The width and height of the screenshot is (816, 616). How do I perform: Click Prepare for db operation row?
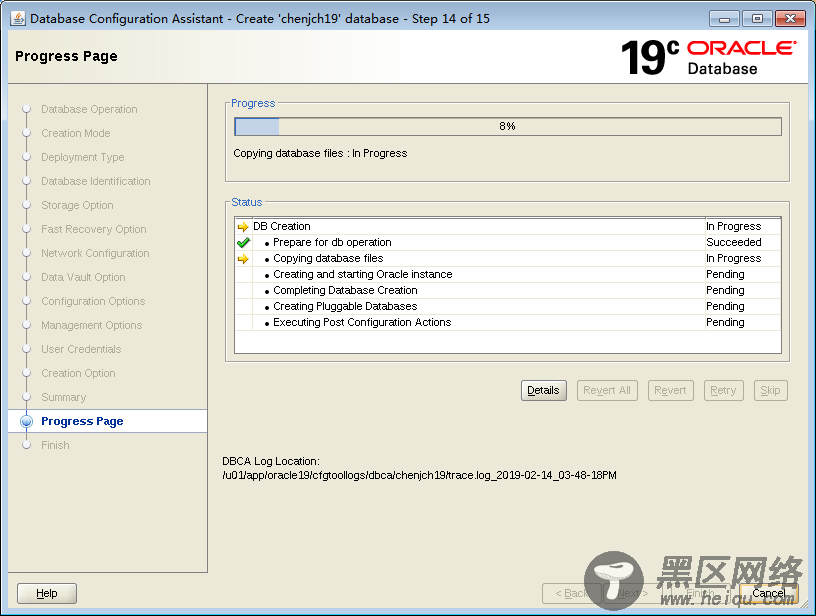pos(508,242)
